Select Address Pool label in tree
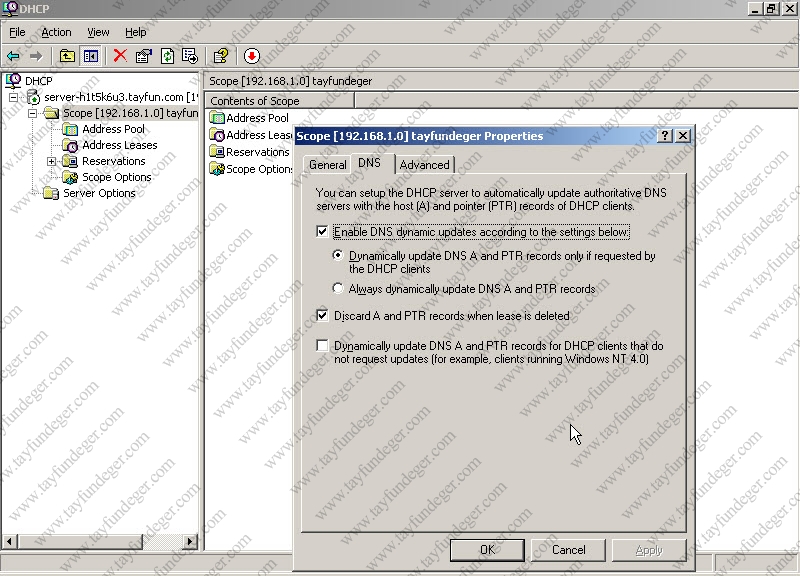 113,129
